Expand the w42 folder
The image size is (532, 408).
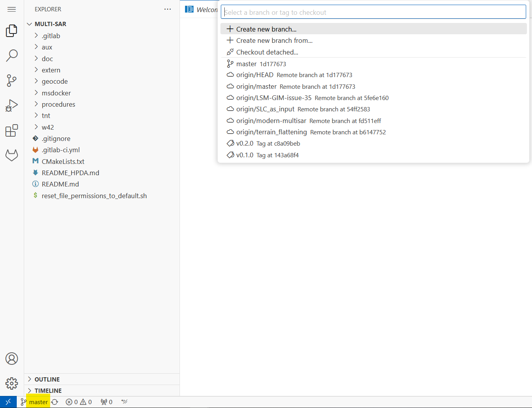point(101,127)
